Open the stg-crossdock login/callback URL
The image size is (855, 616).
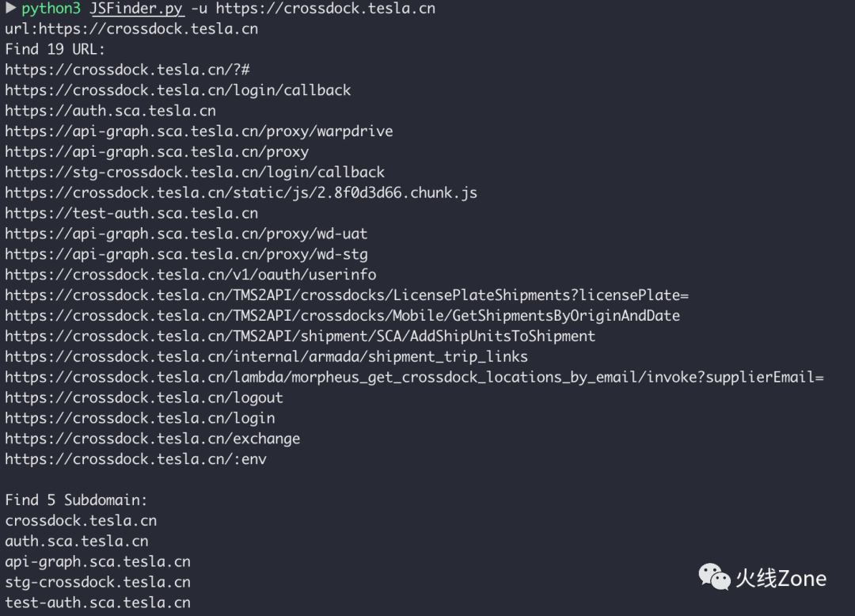coord(195,173)
